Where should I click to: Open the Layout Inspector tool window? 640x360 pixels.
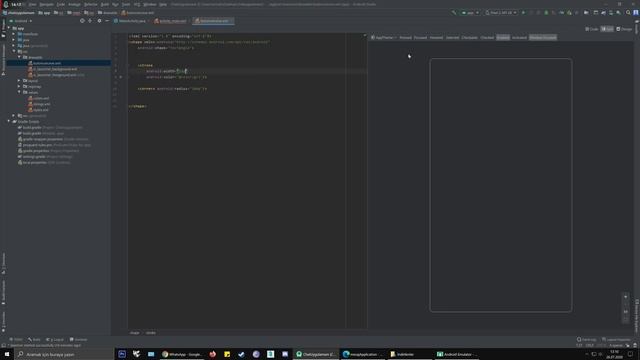[616, 340]
